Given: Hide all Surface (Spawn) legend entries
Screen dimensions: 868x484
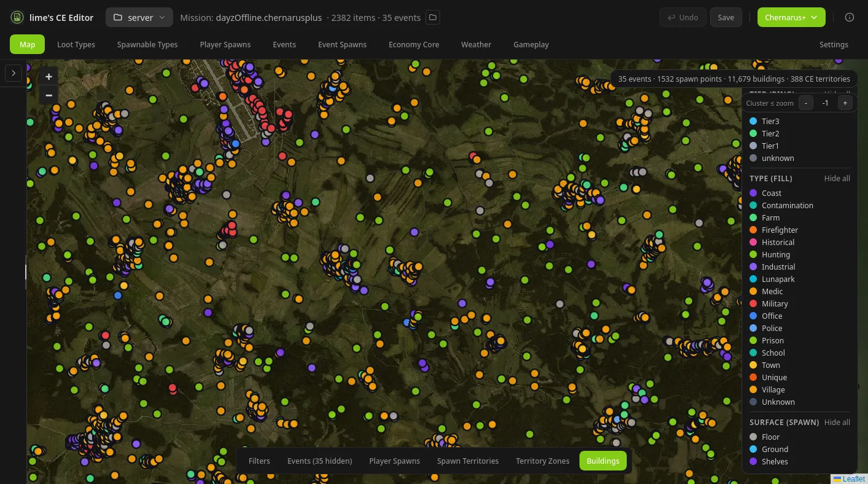Looking at the screenshot, I should 837,423.
